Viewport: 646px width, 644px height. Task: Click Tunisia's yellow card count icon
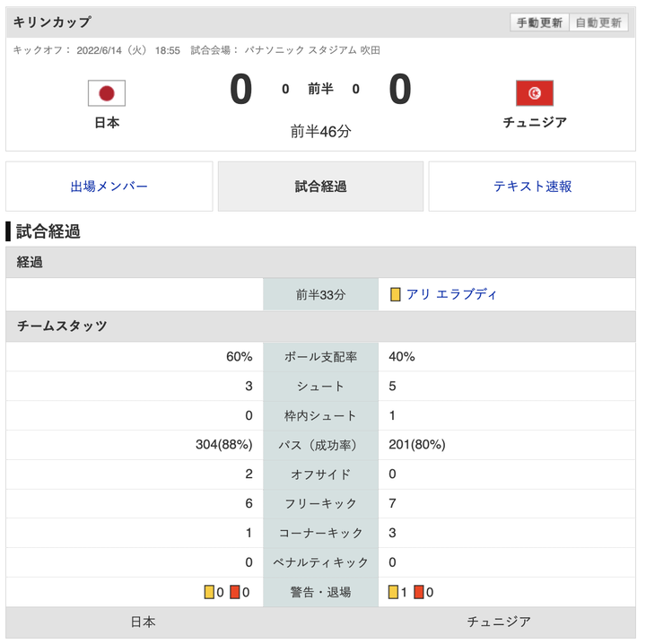(393, 592)
